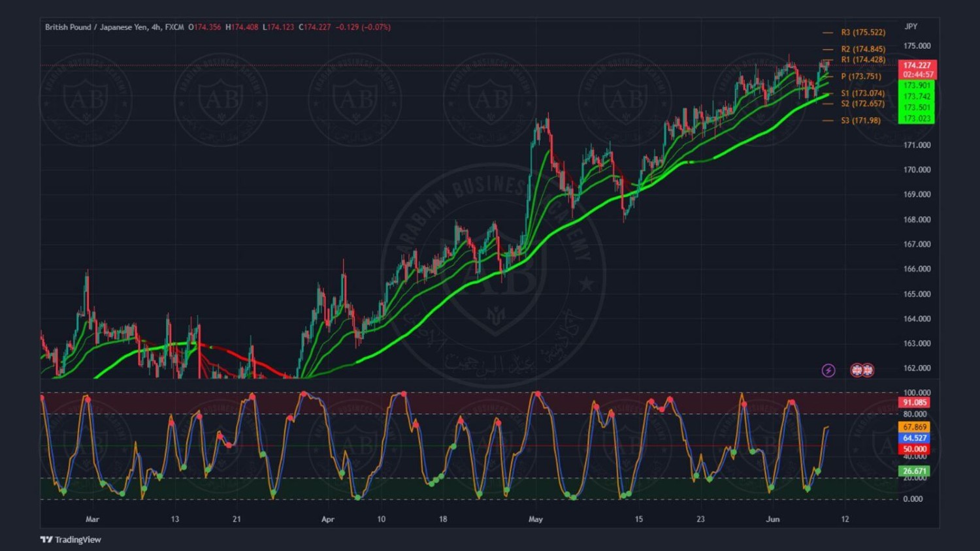Click the May date label on time axis

(x=536, y=519)
